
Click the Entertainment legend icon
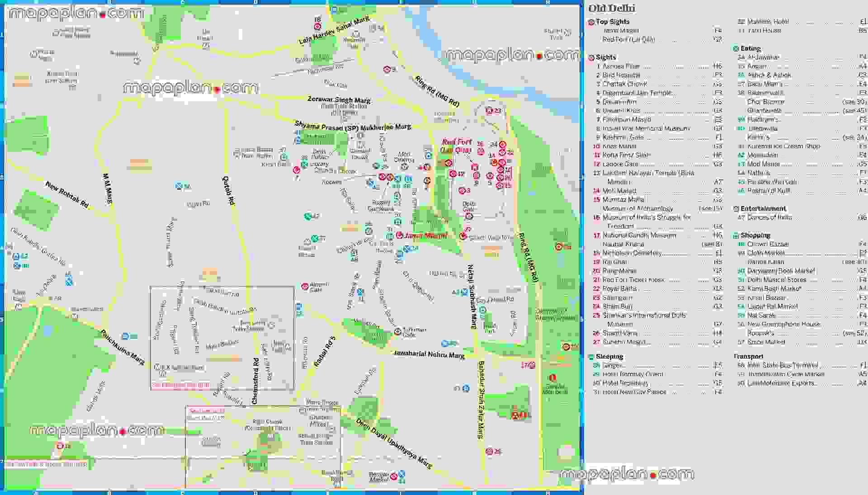point(736,209)
